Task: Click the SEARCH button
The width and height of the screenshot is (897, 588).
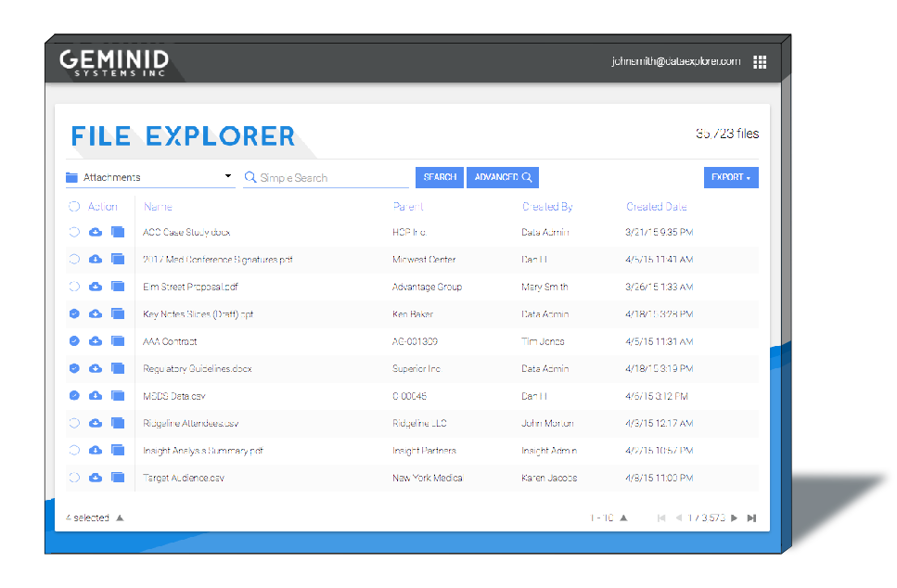Action: click(439, 177)
